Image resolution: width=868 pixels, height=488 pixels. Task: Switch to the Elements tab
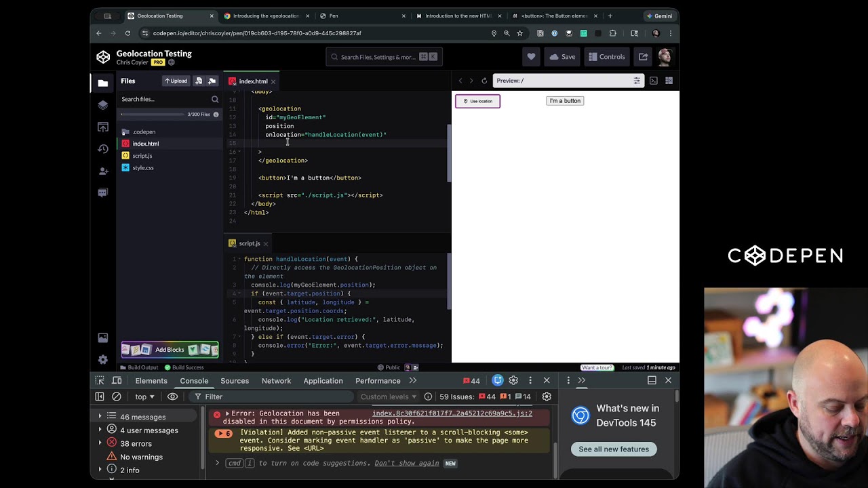(x=151, y=381)
